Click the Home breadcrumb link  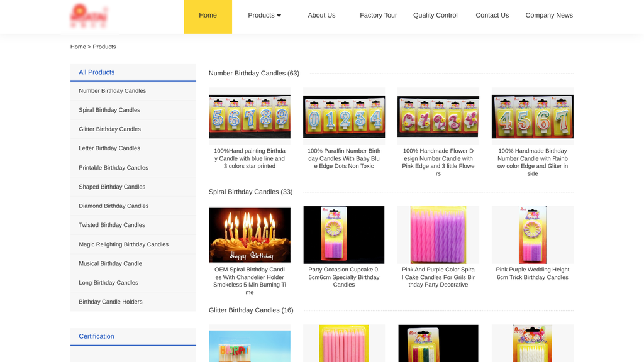78,47
